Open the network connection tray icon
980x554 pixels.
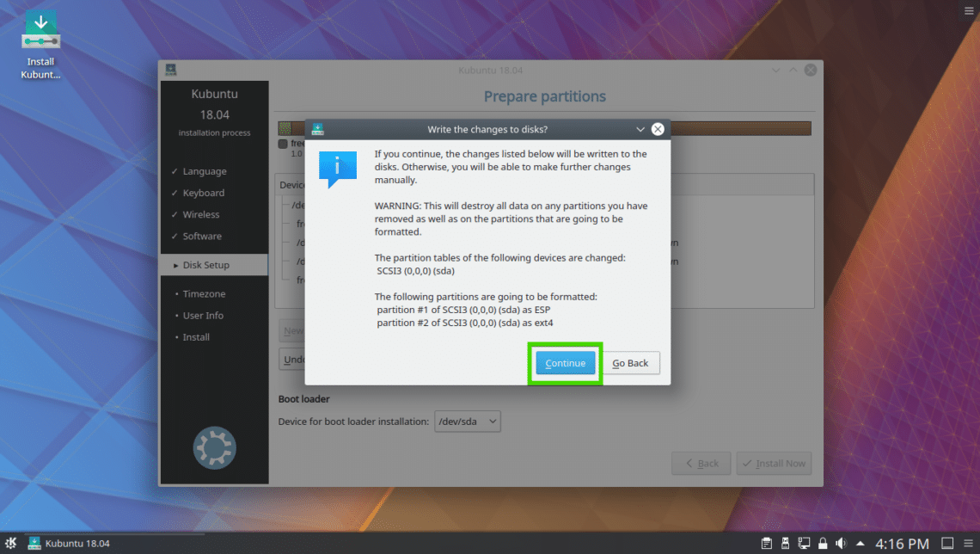click(x=804, y=544)
